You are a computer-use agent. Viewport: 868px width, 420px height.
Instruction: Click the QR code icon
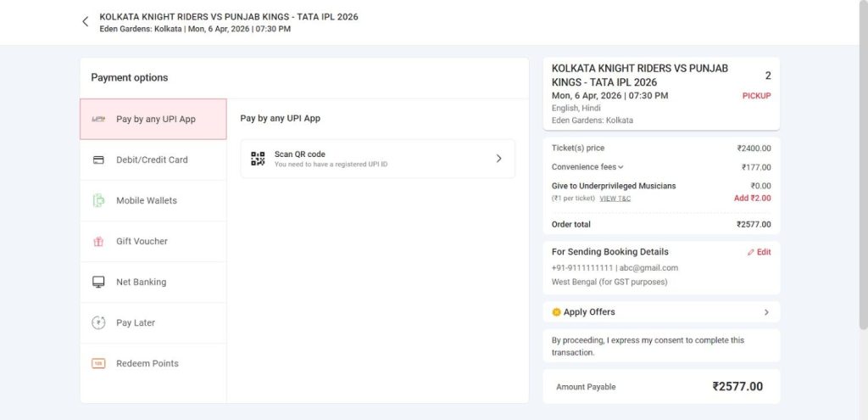coord(258,158)
